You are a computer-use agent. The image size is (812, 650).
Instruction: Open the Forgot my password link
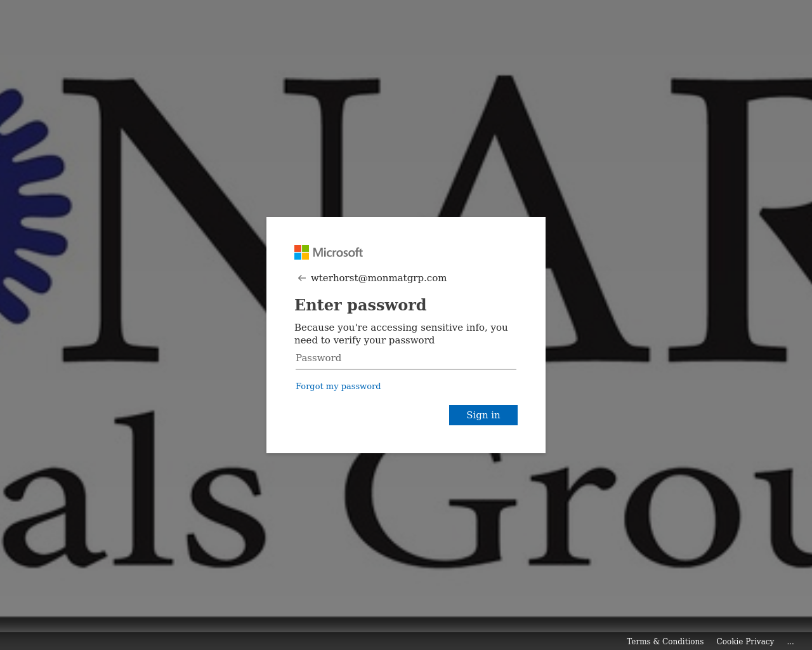tap(338, 386)
